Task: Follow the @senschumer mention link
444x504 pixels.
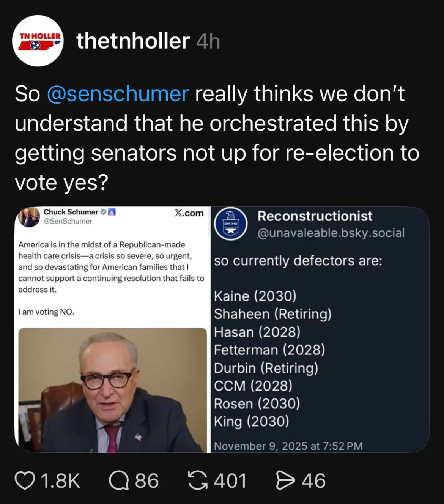Action: (118, 94)
